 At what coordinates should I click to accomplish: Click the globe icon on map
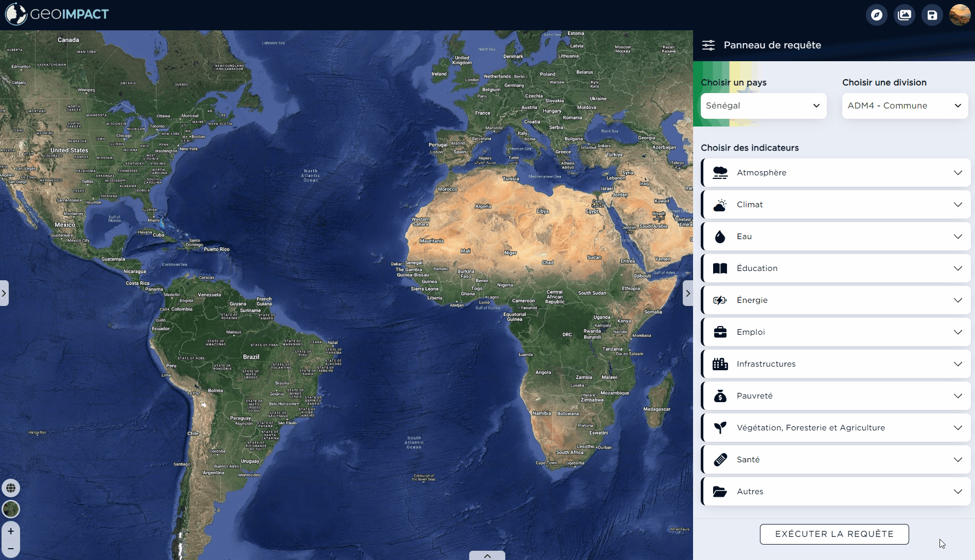click(11, 488)
